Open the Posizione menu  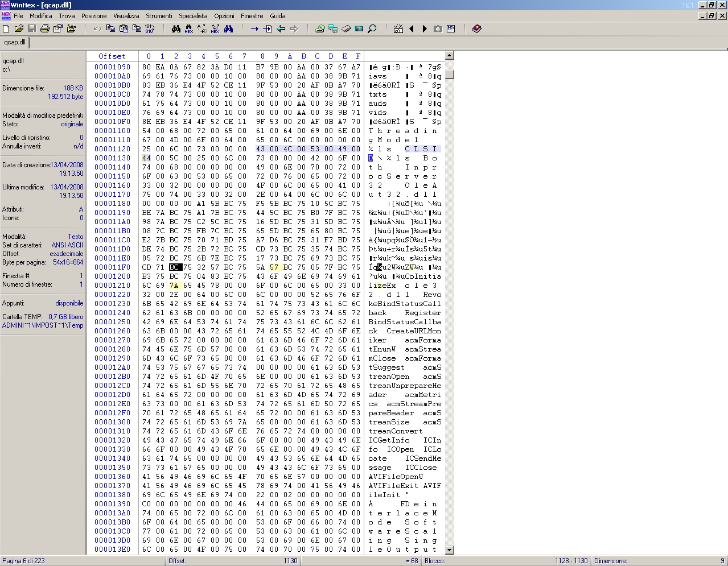coord(94,16)
